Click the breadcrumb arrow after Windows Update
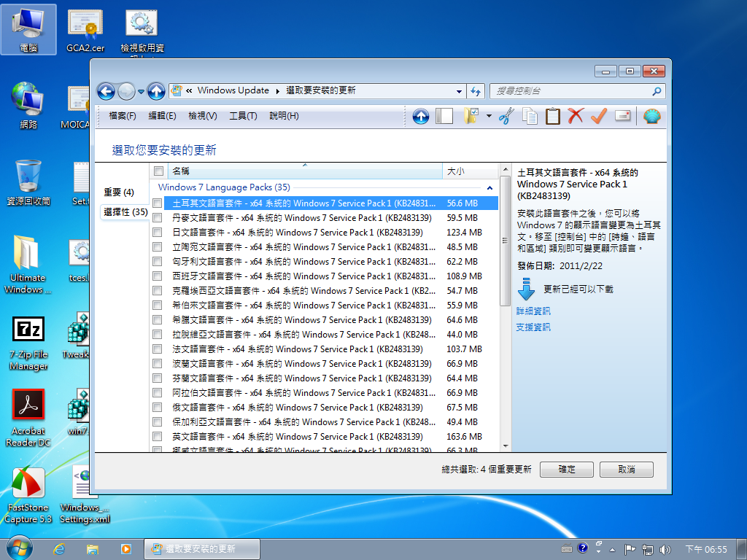 278,91
